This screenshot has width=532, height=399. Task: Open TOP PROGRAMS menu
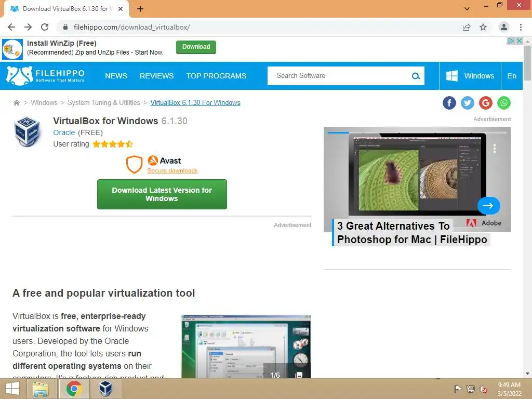pyautogui.click(x=216, y=76)
